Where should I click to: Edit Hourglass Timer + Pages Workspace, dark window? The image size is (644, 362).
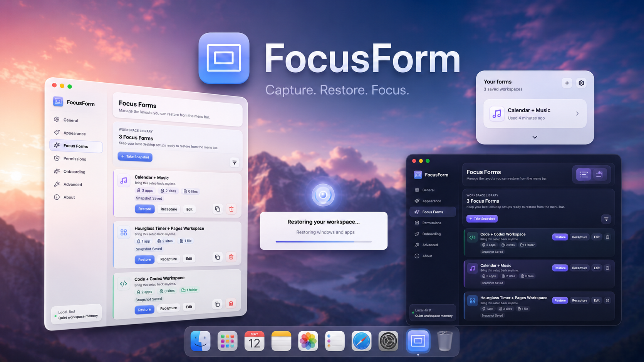click(x=597, y=300)
